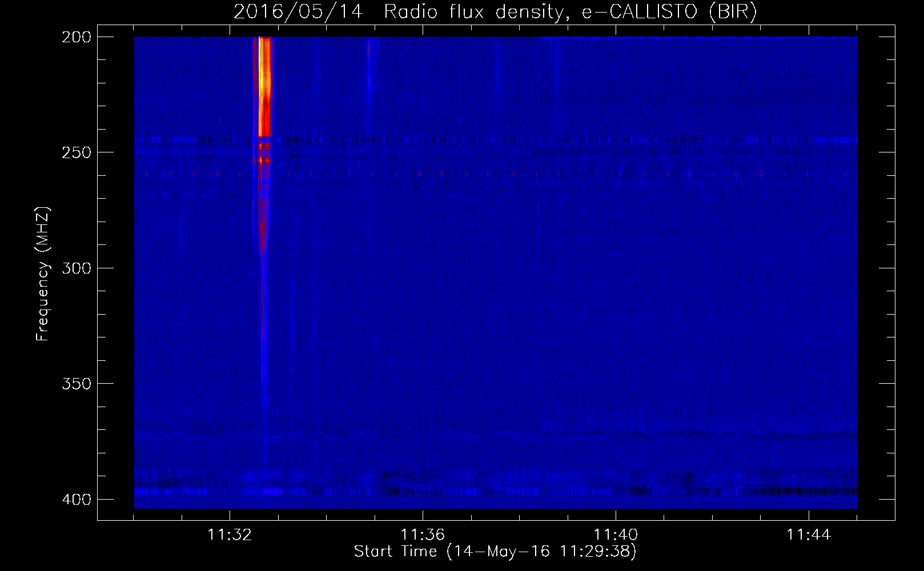Click the plot title "Radio flux density, e-CALLISTO (BIR)"
Viewport: 924px width, 571px height.
[570, 11]
